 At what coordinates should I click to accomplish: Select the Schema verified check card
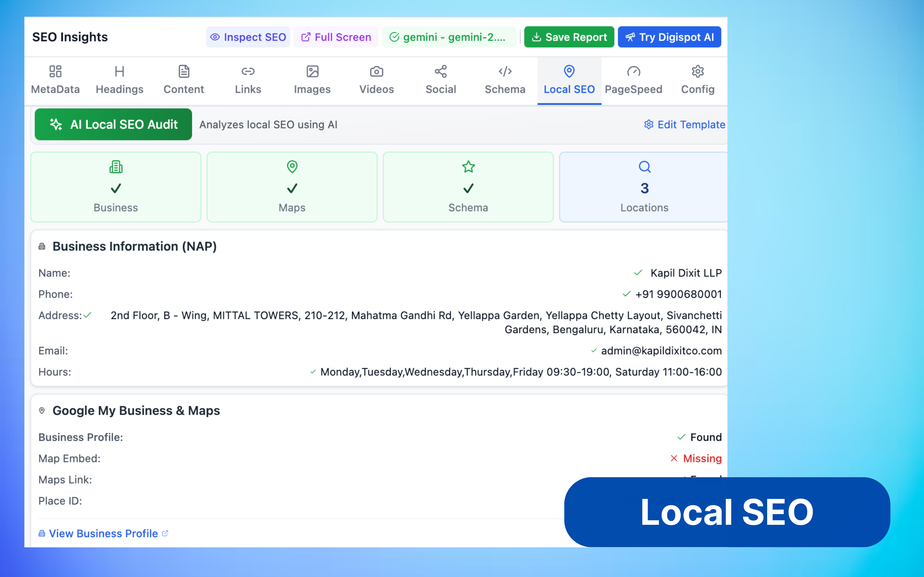(x=468, y=187)
